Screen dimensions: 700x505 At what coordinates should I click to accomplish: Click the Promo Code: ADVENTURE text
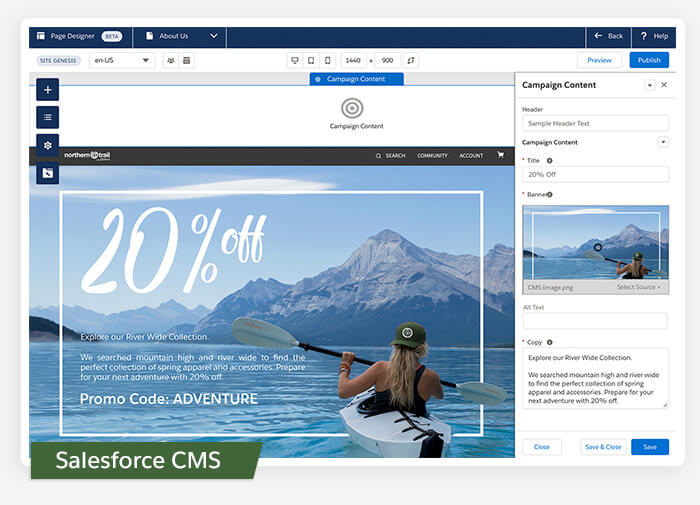point(169,399)
